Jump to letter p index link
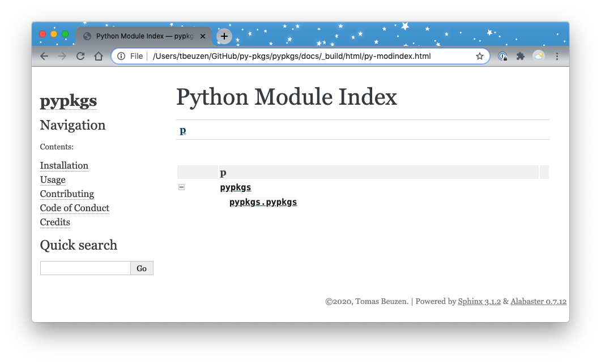 click(182, 131)
